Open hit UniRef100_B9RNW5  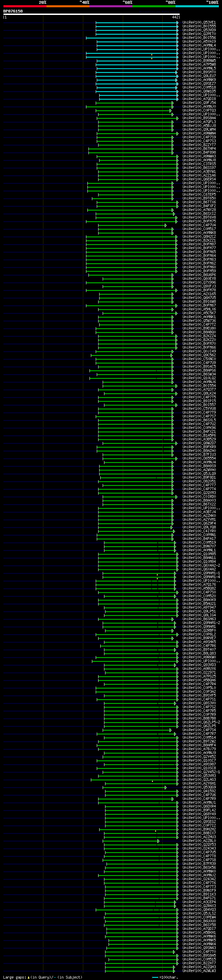[x=199, y=60]
